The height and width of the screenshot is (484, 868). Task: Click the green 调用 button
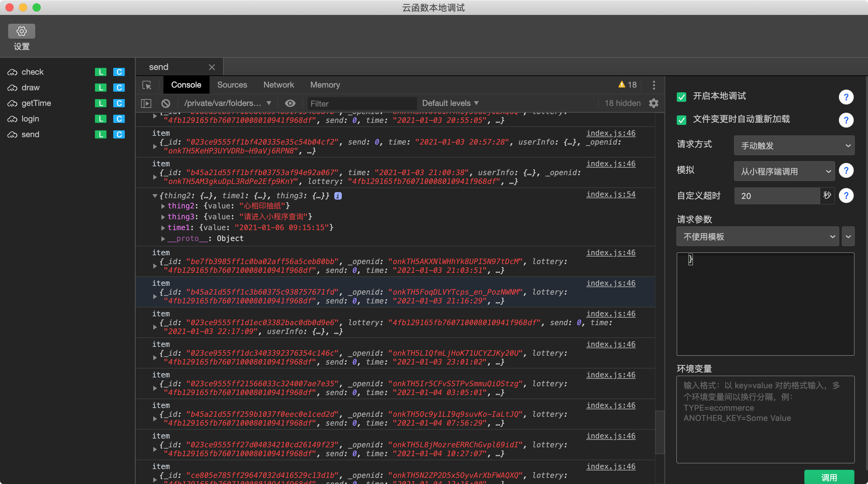(x=829, y=477)
